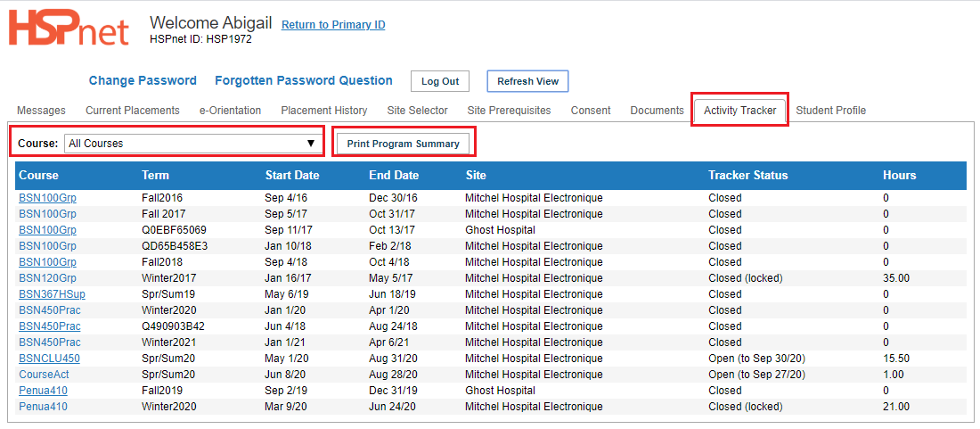Open the Fall2019 Penua410 course link
980x429 pixels.
[x=43, y=391]
